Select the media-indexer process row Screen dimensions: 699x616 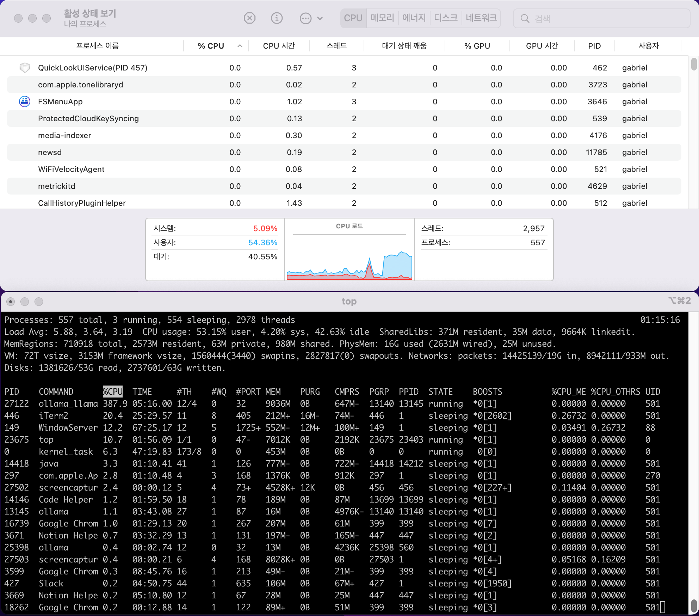pyautogui.click(x=64, y=135)
